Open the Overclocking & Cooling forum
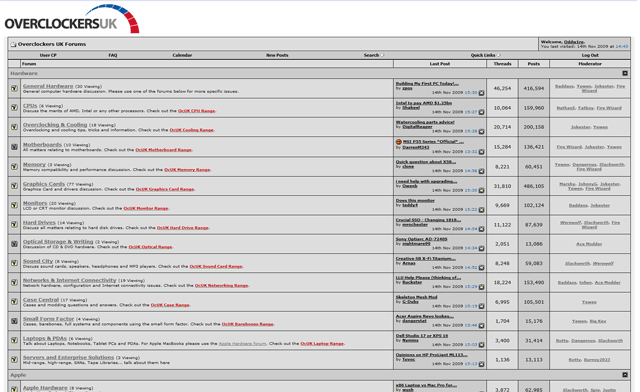Image resolution: width=640 pixels, height=392 pixels. point(55,125)
